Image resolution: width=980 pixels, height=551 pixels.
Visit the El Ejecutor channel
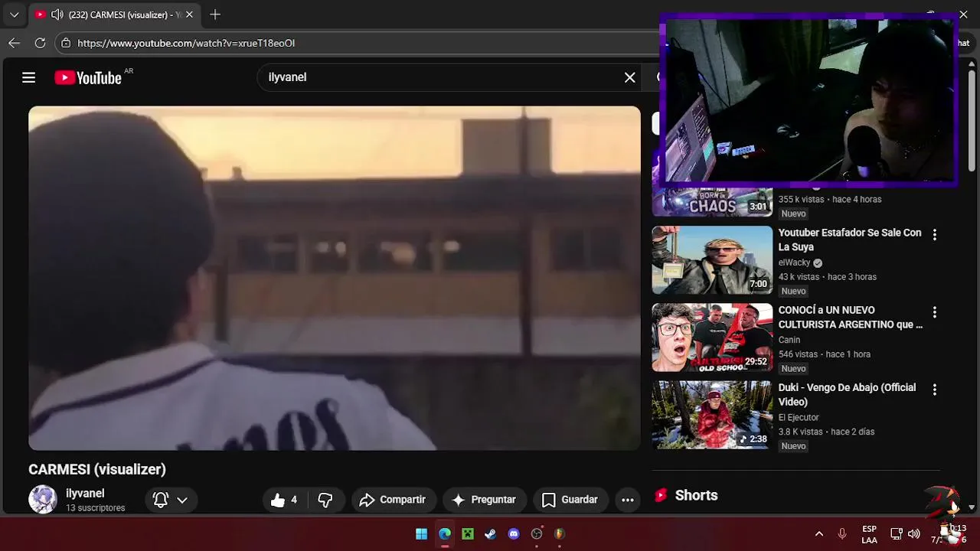[799, 417]
